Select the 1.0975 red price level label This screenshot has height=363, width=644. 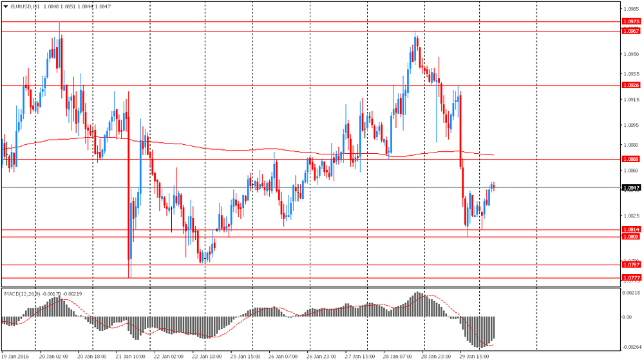[x=631, y=21]
